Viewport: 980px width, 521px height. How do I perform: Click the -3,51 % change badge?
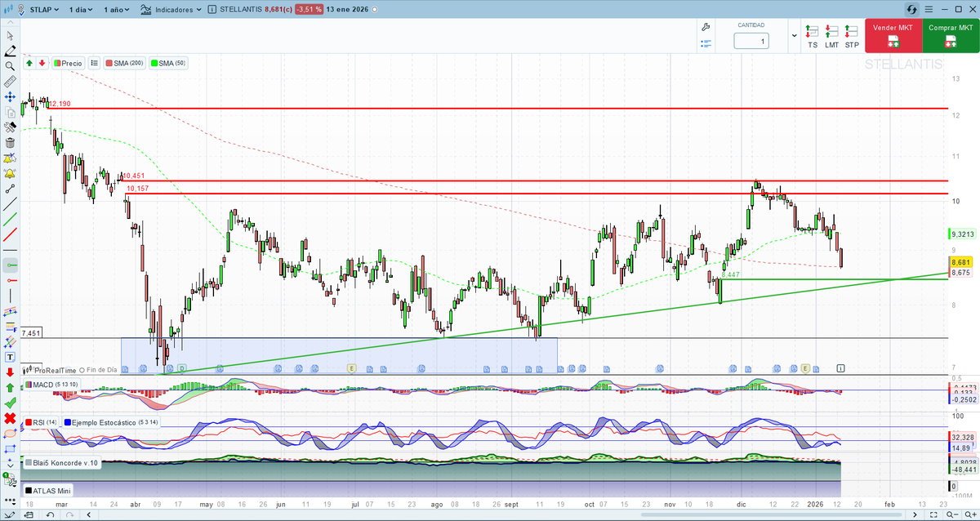[308, 10]
